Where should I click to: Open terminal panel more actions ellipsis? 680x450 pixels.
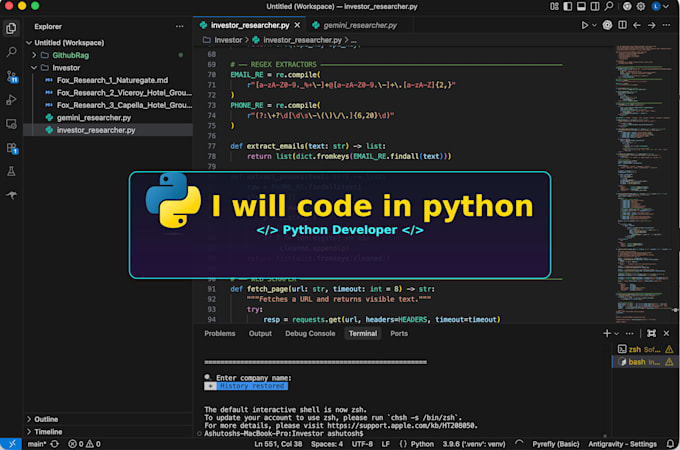pyautogui.click(x=630, y=333)
